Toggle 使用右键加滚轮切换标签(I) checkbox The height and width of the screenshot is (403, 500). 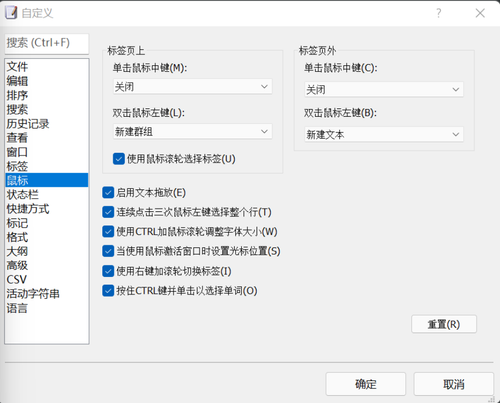[108, 271]
